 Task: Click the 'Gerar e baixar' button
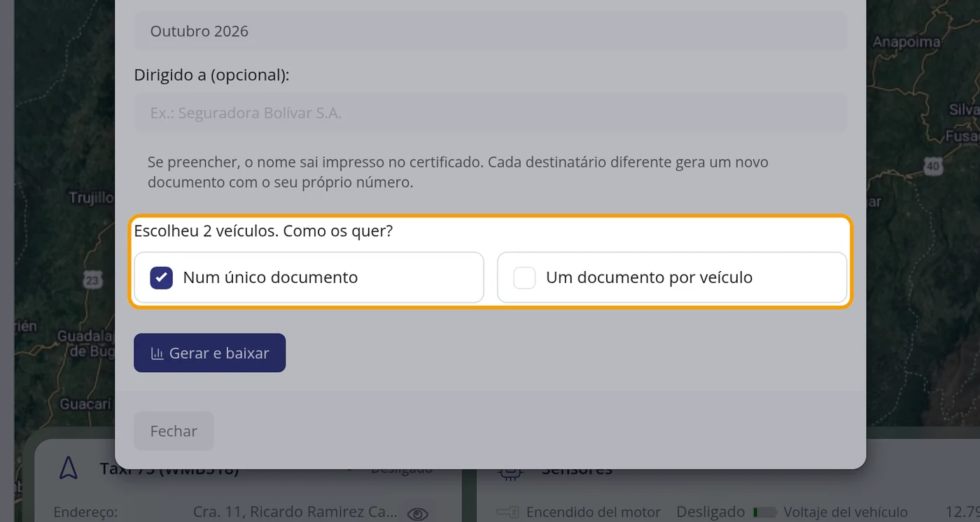[x=209, y=353]
